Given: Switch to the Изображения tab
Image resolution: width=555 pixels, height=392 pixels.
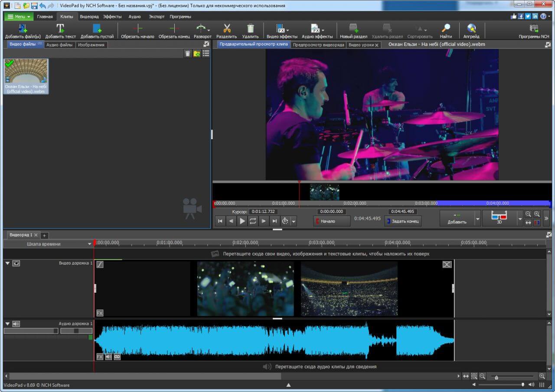Looking at the screenshot, I should (x=91, y=45).
